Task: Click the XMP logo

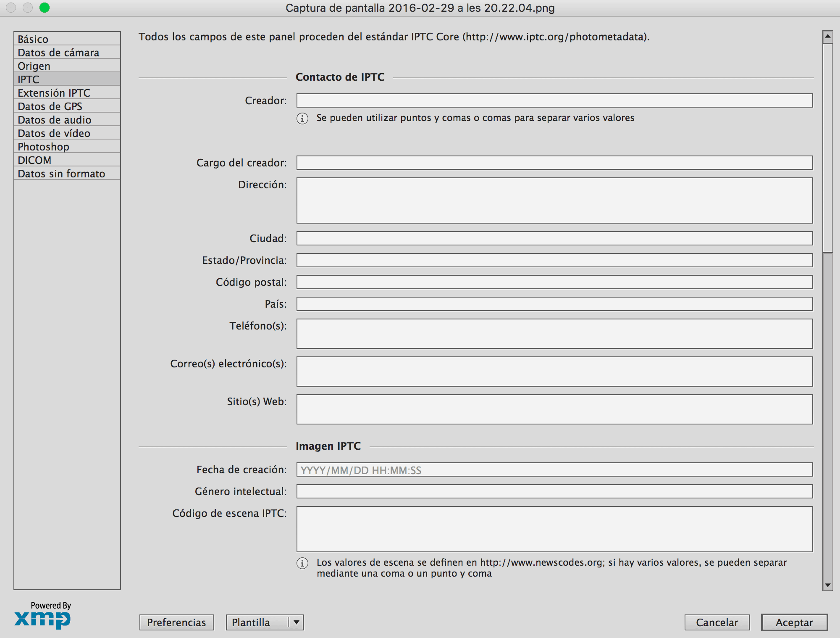Action: point(42,619)
